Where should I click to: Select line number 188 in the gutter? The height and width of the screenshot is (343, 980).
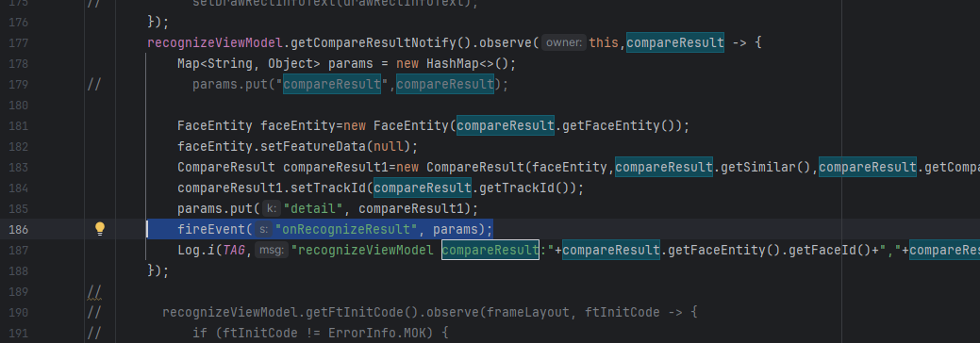(x=20, y=270)
